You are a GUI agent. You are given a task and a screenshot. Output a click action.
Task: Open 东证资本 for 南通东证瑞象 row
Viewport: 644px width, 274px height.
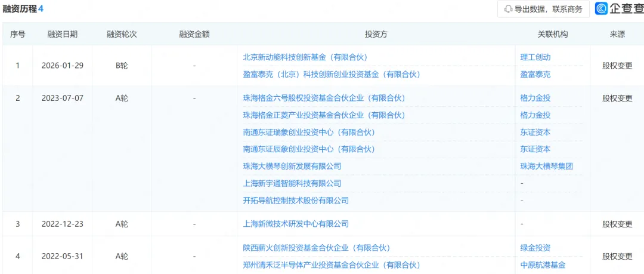(535, 133)
